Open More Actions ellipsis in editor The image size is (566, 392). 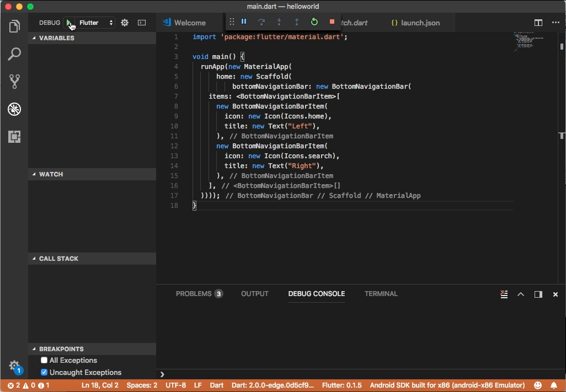click(556, 23)
